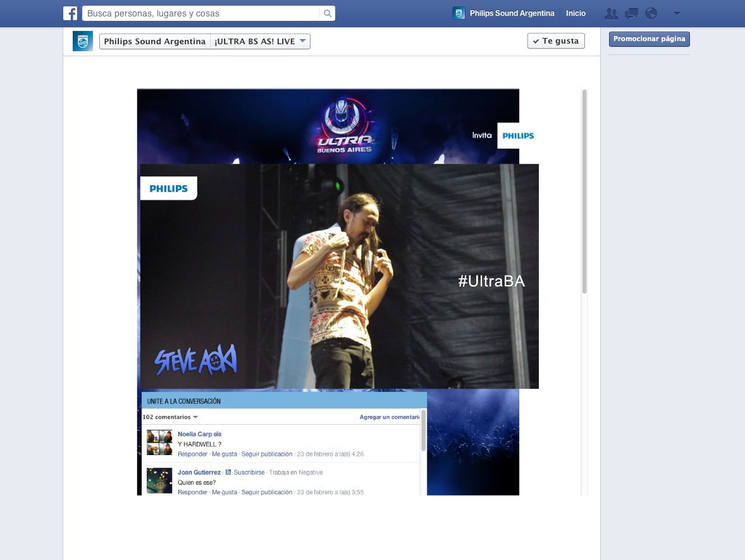Screen dimensions: 745x560
Task: Click the Philips logo next to 'Invita'
Action: tap(518, 136)
